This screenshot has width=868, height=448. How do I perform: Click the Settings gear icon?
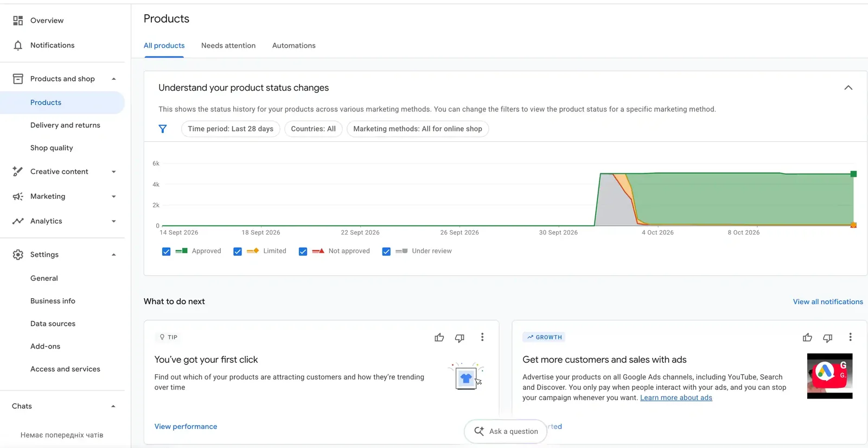tap(18, 255)
